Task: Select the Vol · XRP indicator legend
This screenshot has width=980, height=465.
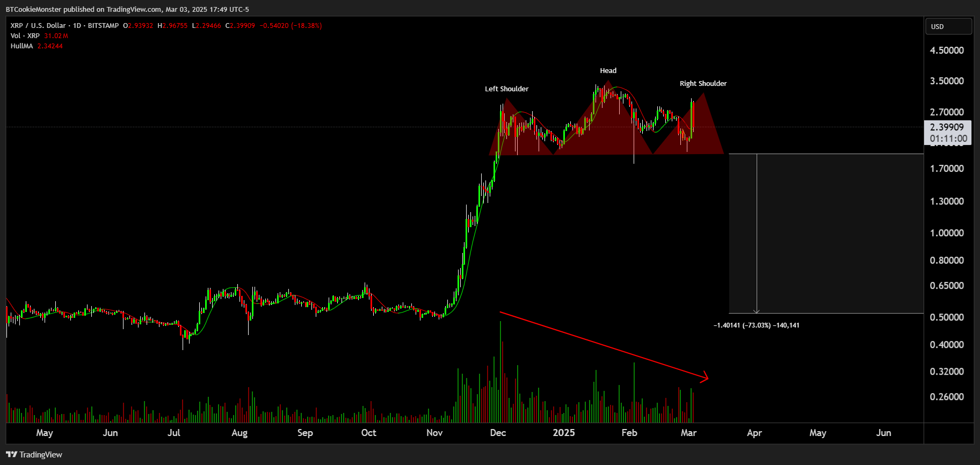Action: point(25,35)
